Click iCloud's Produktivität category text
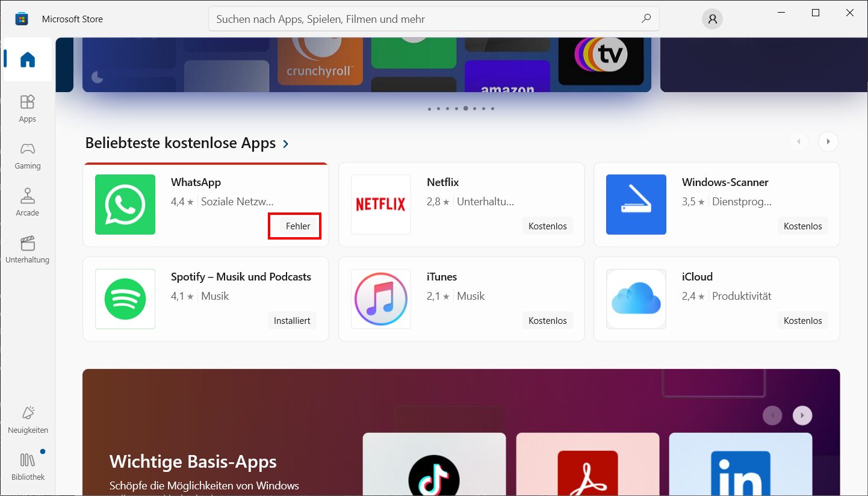This screenshot has height=496, width=868. tap(742, 296)
